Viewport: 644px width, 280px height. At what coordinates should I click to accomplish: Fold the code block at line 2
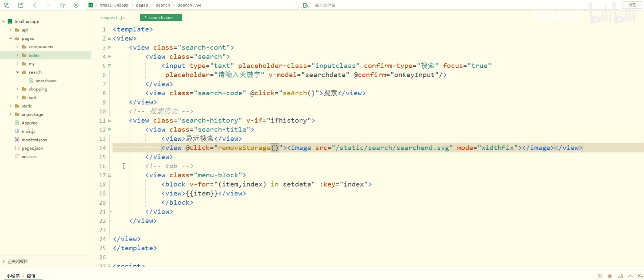tap(109, 39)
